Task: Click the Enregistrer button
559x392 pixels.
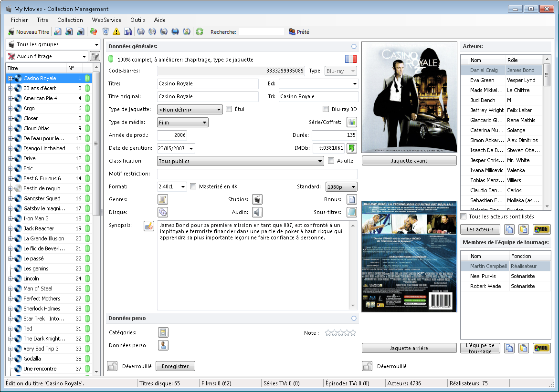Action: click(x=175, y=366)
